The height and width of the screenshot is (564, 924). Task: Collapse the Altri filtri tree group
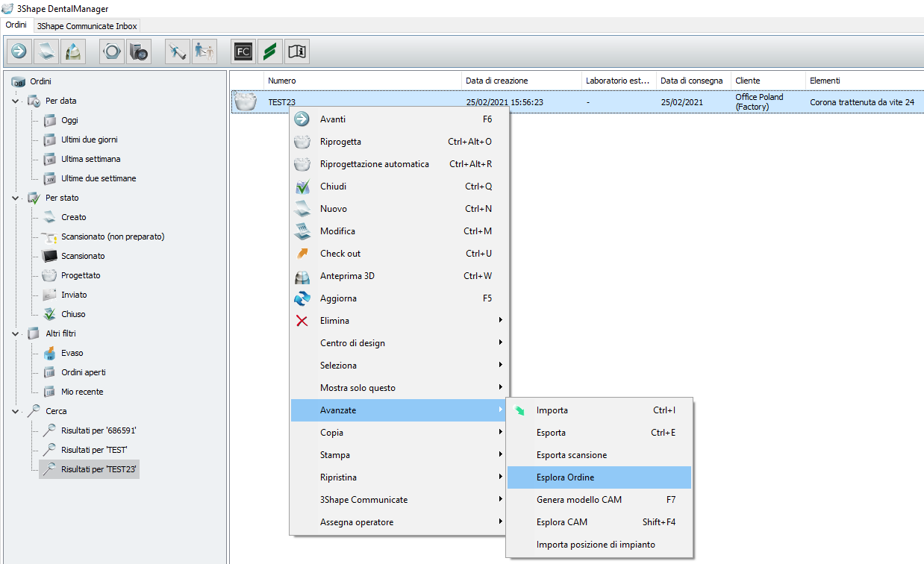pos(16,333)
